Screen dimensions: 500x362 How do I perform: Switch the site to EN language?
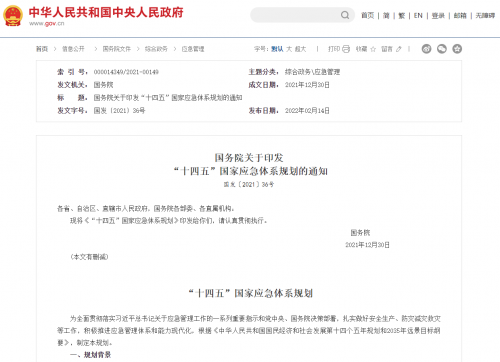coord(418,15)
